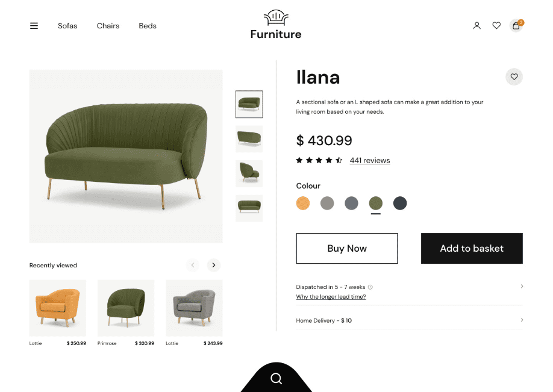Go to the Beds menu

click(148, 26)
